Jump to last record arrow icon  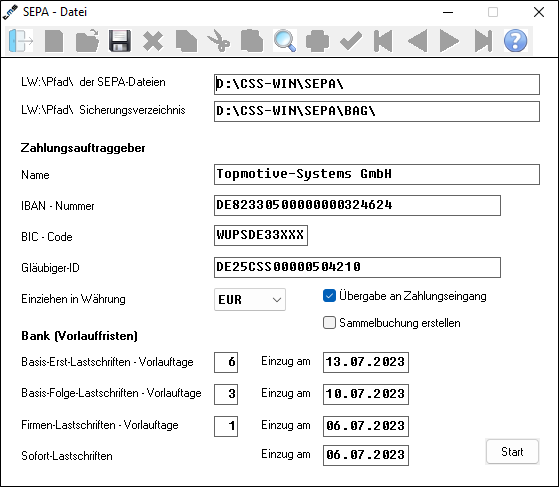[x=483, y=41]
